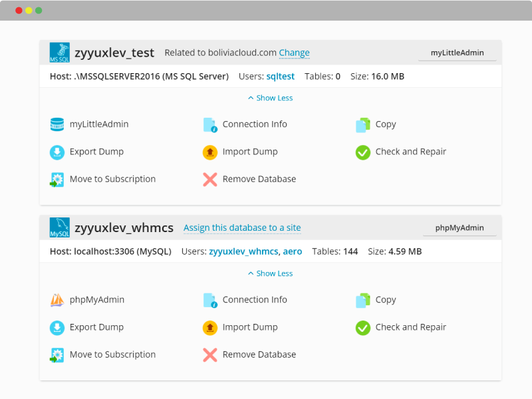Collapse zyyuxlev_whmcs panel with Show Less
Image resolution: width=532 pixels, height=399 pixels.
pyautogui.click(x=271, y=273)
